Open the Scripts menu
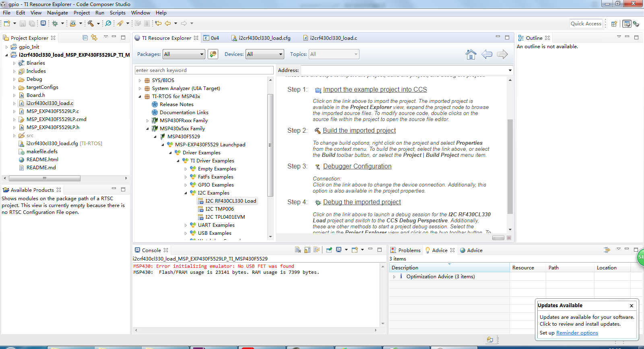 click(x=118, y=12)
